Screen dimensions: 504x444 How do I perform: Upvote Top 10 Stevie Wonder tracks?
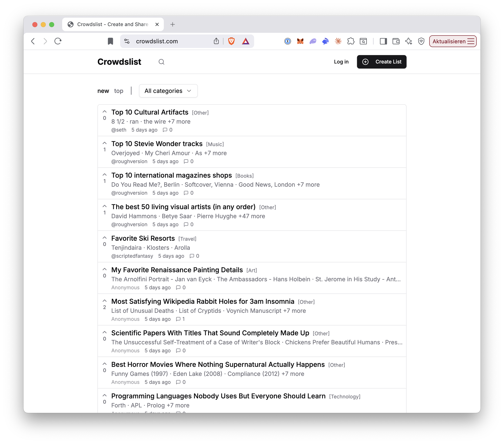click(104, 143)
